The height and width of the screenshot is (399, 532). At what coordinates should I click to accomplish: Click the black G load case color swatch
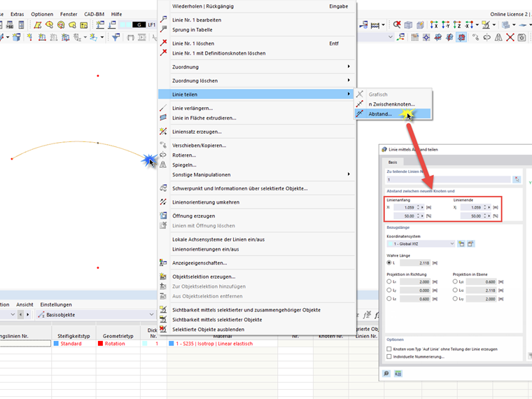pyautogui.click(x=139, y=24)
